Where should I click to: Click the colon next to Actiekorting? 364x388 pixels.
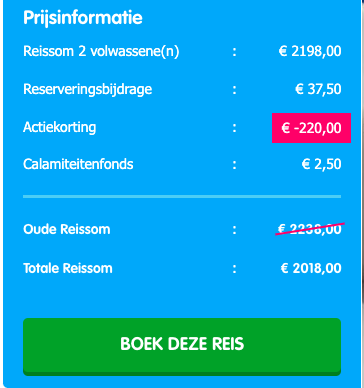[x=235, y=128]
